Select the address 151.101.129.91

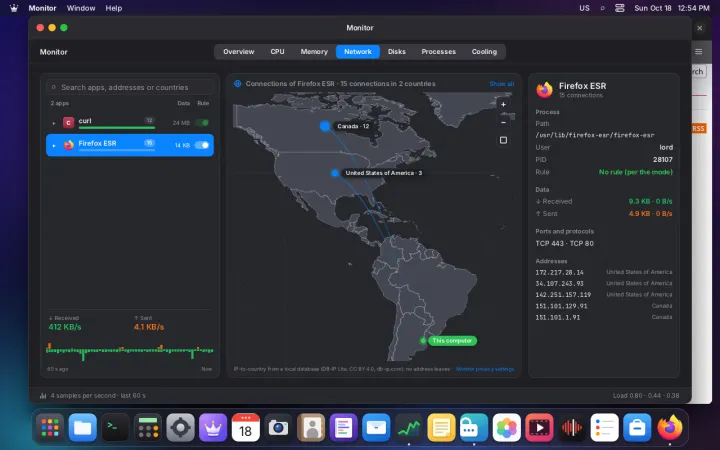click(561, 306)
